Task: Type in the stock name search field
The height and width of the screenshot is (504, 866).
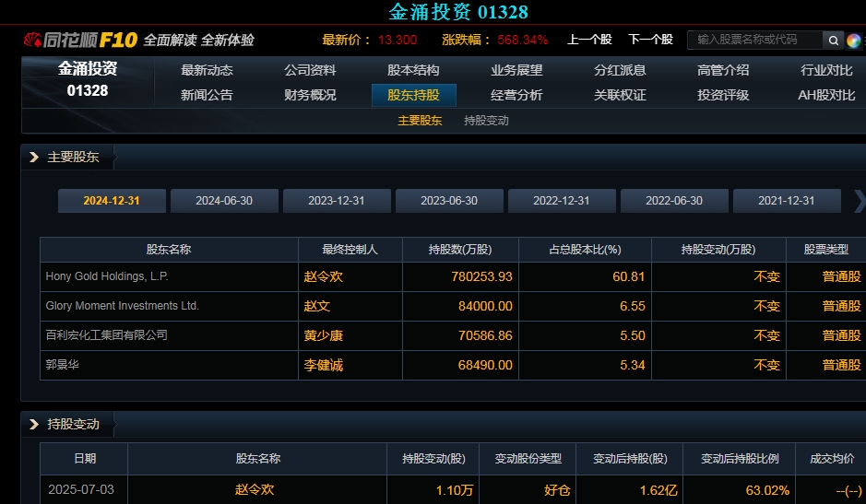Action: pos(754,40)
